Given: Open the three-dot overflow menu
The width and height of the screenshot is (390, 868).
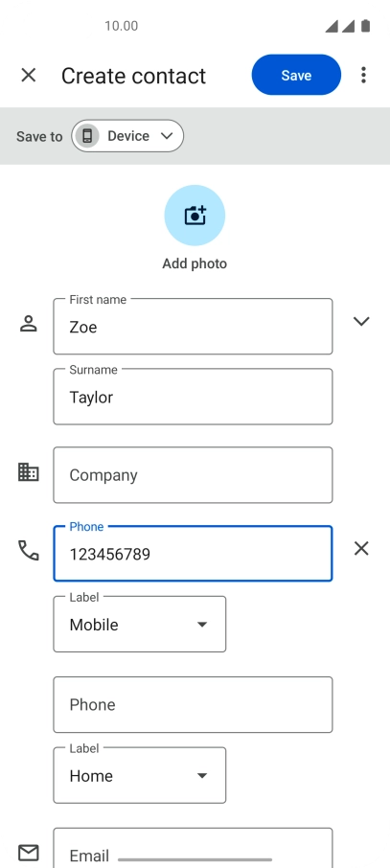Looking at the screenshot, I should (x=363, y=75).
